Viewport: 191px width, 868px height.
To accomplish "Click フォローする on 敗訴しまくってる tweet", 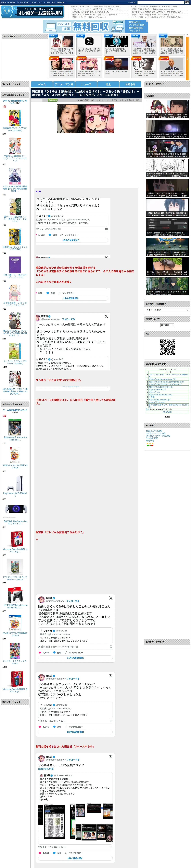I will click(73, 601).
